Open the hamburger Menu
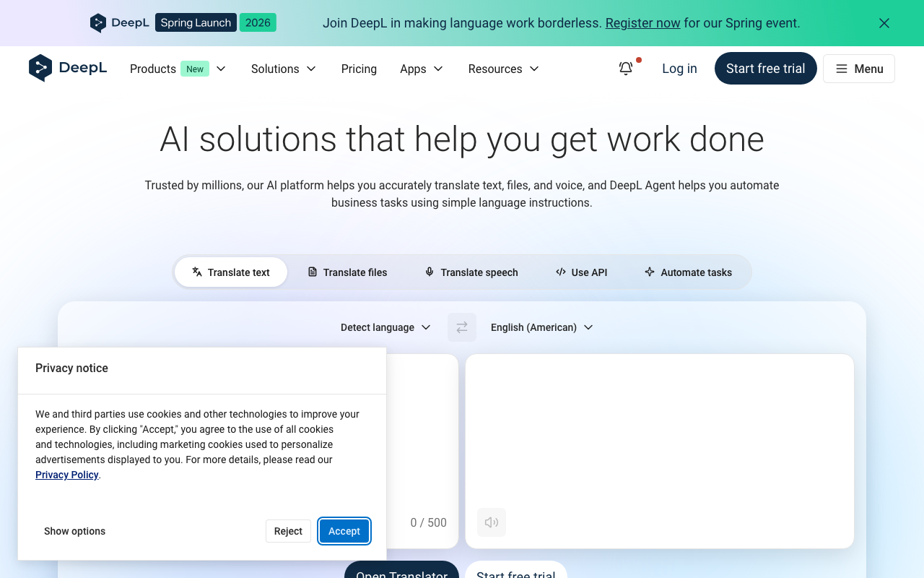924x578 pixels. click(858, 68)
